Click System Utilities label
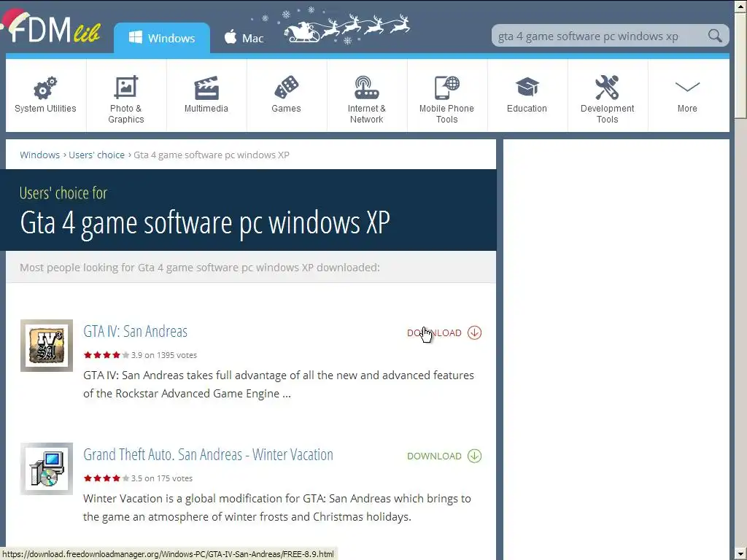The width and height of the screenshot is (747, 560). [45, 109]
